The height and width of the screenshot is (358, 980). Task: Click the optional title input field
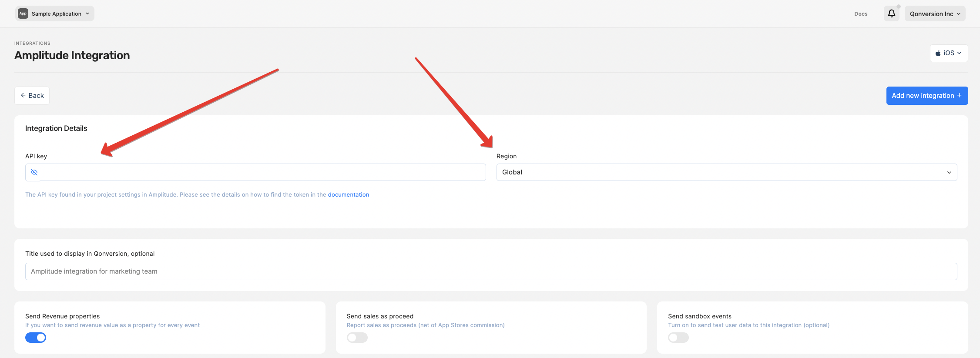[x=491, y=271]
